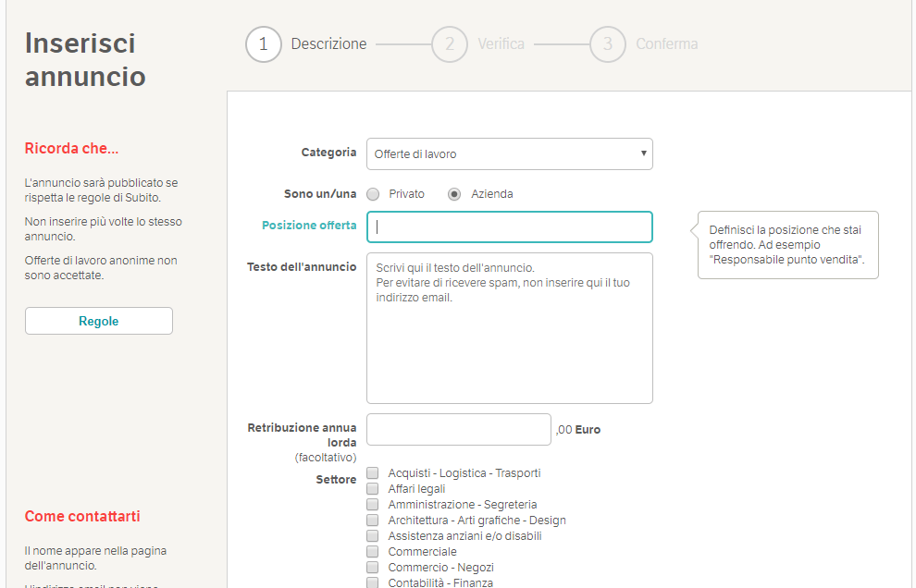This screenshot has height=588, width=916.
Task: Click the "Posizione offerta" input field
Action: [x=509, y=227]
